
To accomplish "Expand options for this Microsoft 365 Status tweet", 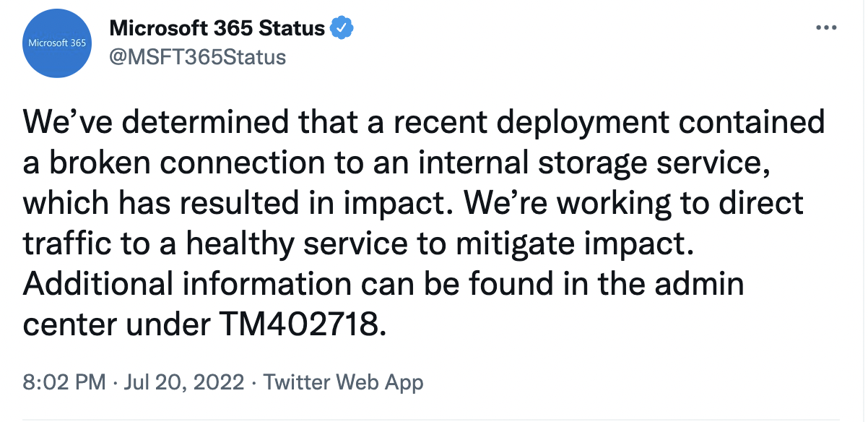I will (x=828, y=26).
